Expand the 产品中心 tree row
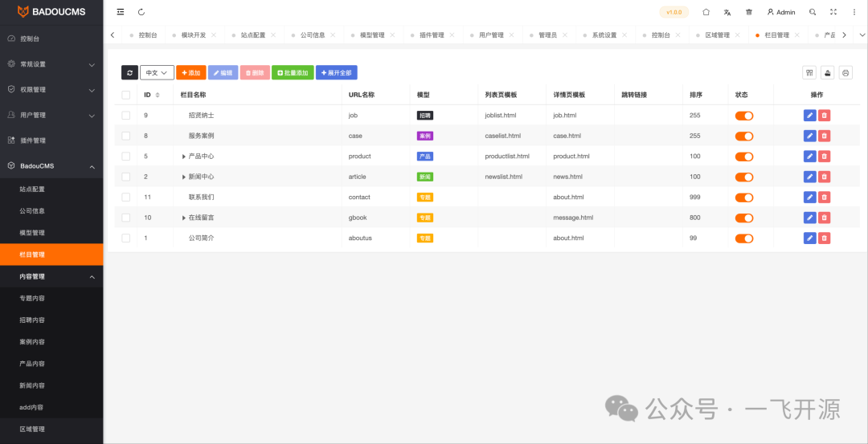 [184, 157]
